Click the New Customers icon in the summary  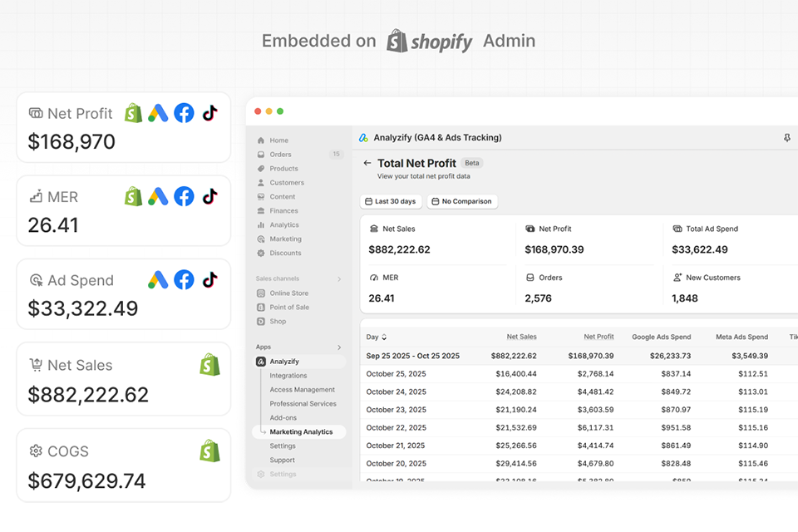coord(677,278)
